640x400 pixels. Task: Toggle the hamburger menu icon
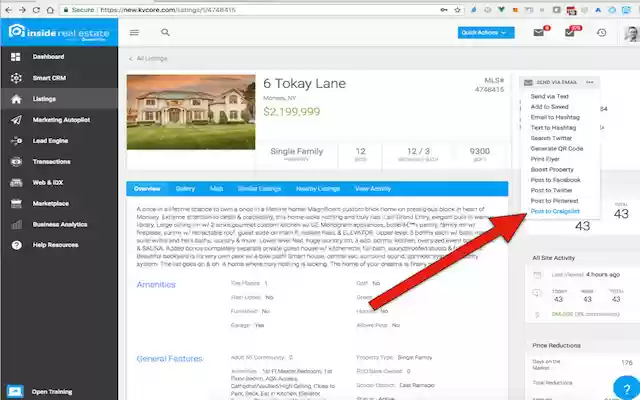click(134, 32)
